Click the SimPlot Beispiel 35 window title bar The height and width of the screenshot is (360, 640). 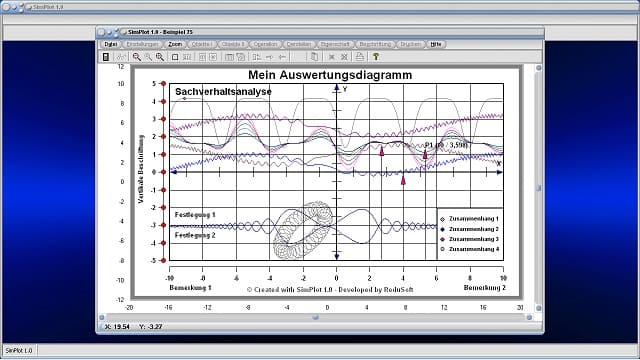(320, 32)
